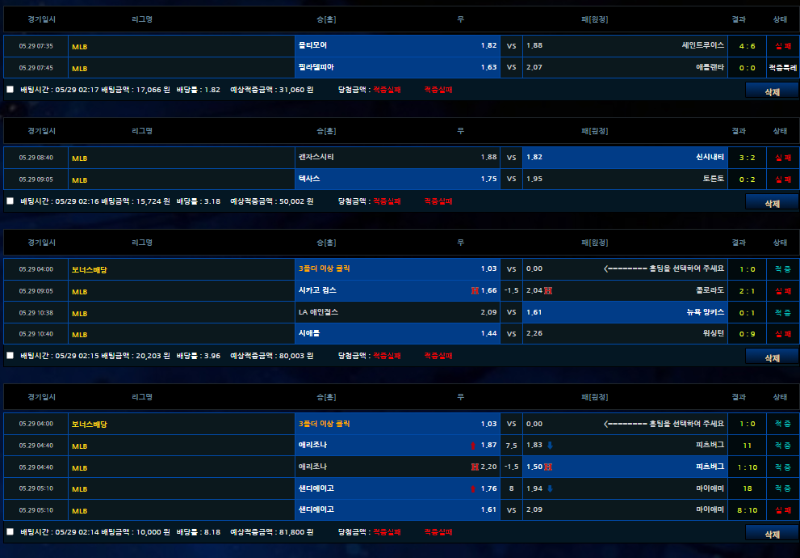800x558 pixels.
Task: Select the 시애틀 home pick at 1.44
Action: [x=397, y=334]
